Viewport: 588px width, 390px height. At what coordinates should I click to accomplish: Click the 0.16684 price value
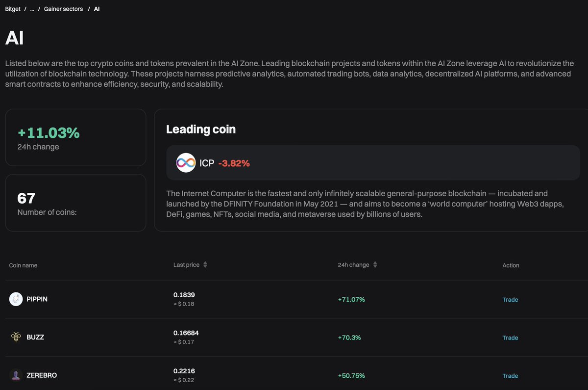pyautogui.click(x=186, y=333)
